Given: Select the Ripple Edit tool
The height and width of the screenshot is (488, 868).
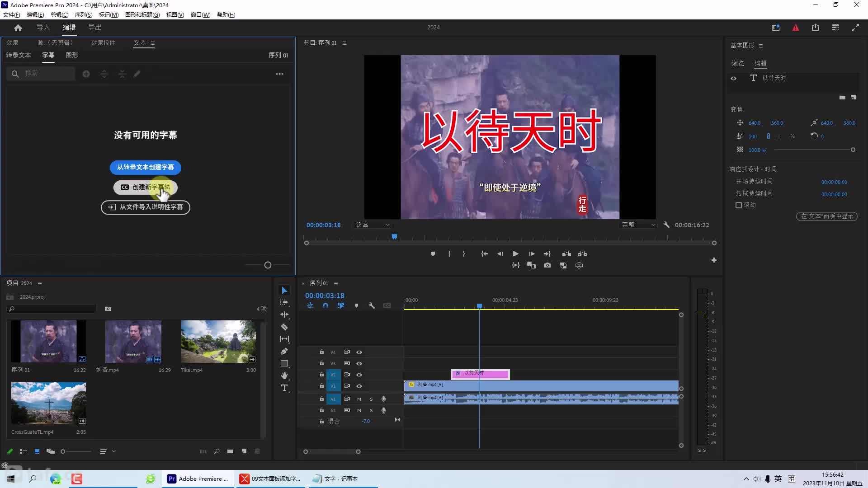Looking at the screenshot, I should [284, 314].
